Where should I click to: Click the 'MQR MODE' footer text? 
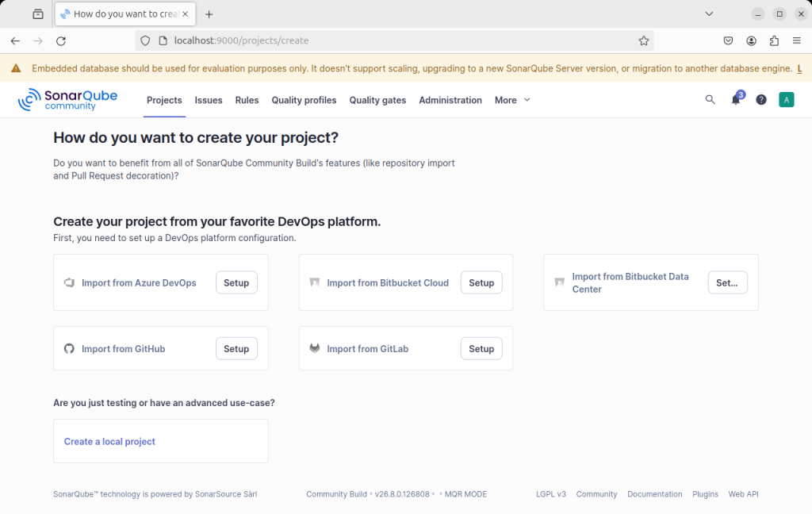pos(465,494)
